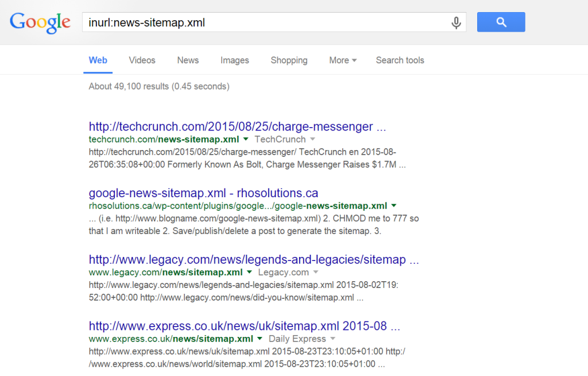
Task: Expand grey arrow beside TechCrunch label
Action: pos(313,139)
